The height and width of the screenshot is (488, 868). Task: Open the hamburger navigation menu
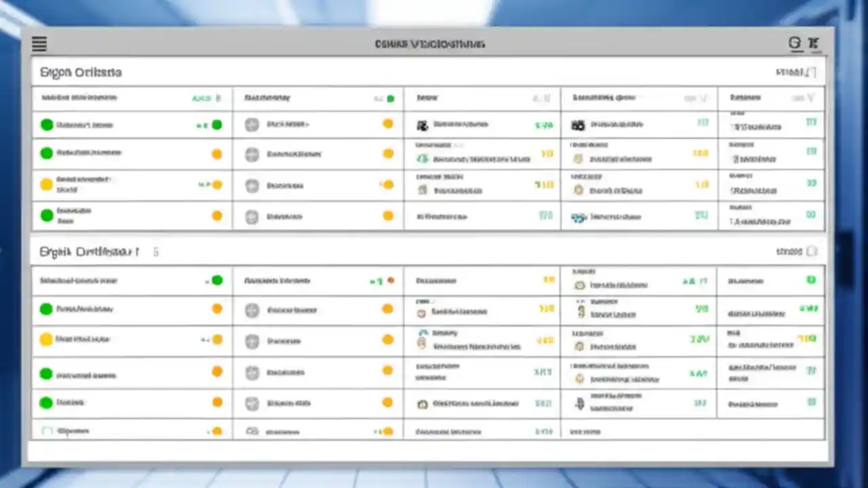(x=39, y=44)
